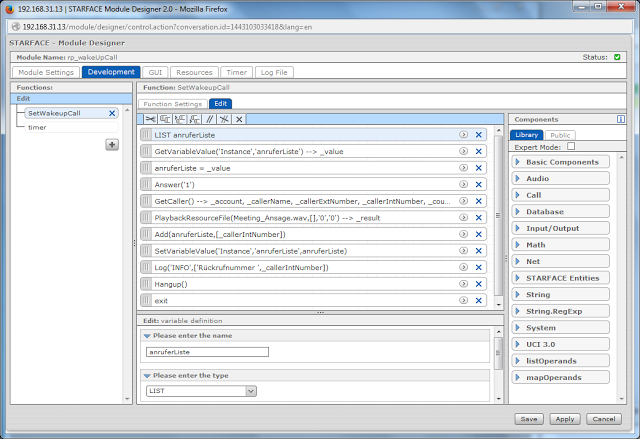Image resolution: width=640 pixels, height=439 pixels.
Task: Open details arrow for the Answer('1') step
Action: click(463, 184)
